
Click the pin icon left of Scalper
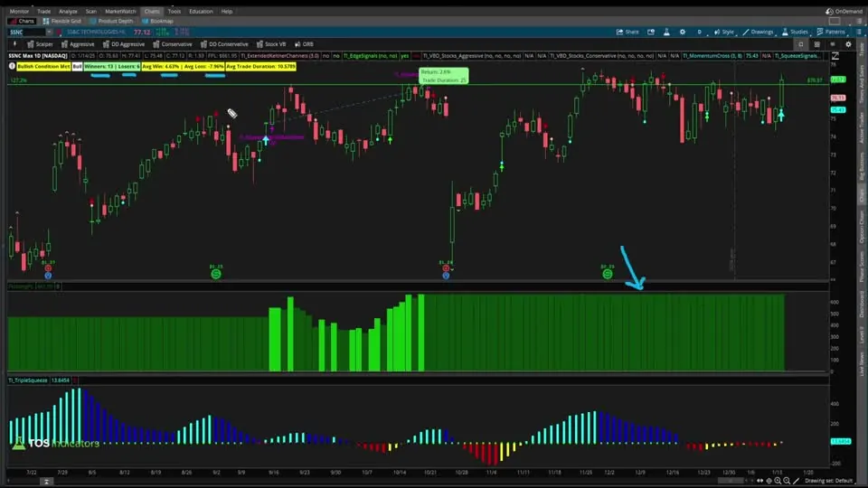[x=15, y=44]
